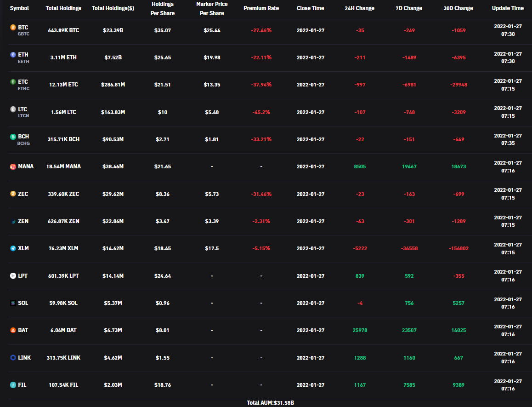
Task: Click the $17.5 marker price value
Action: (x=212, y=248)
